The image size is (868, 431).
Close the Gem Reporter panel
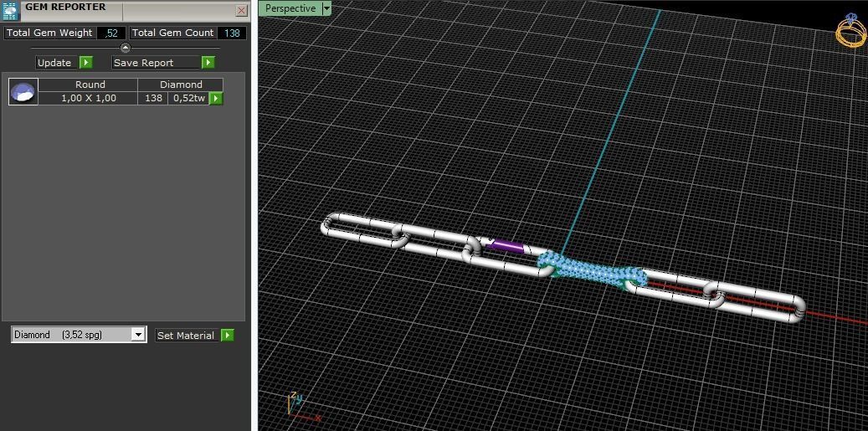pyautogui.click(x=241, y=11)
